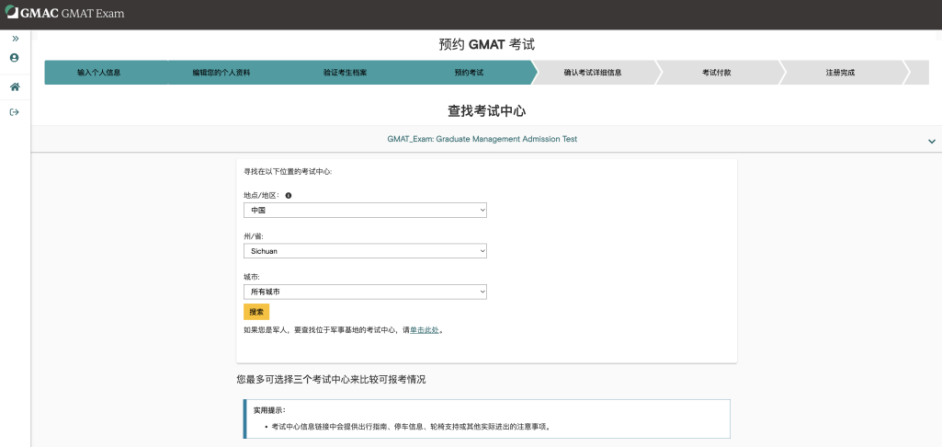Open the user profile icon in sidebar
Viewport: 942px width, 447px height.
click(x=14, y=58)
